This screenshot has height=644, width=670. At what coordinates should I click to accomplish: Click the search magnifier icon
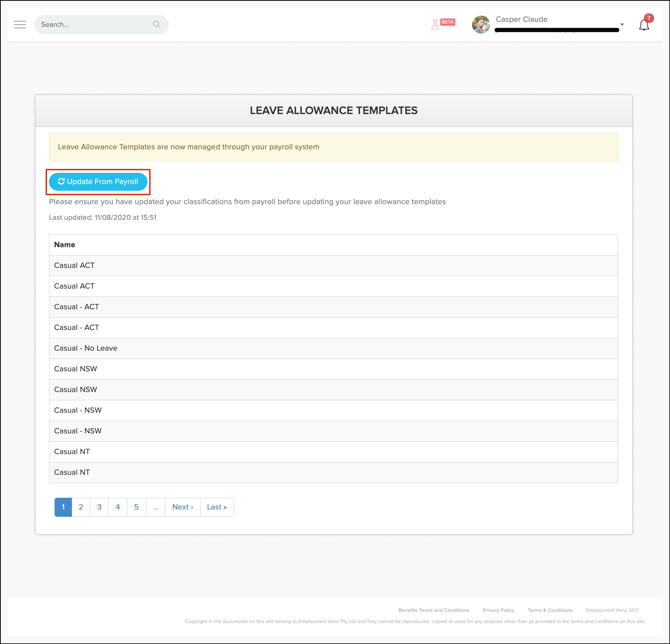click(156, 25)
